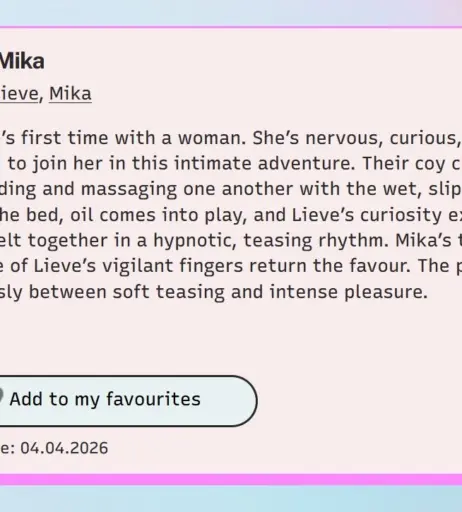Click the empty card area below the description
The height and width of the screenshot is (512, 462).
tap(231, 338)
